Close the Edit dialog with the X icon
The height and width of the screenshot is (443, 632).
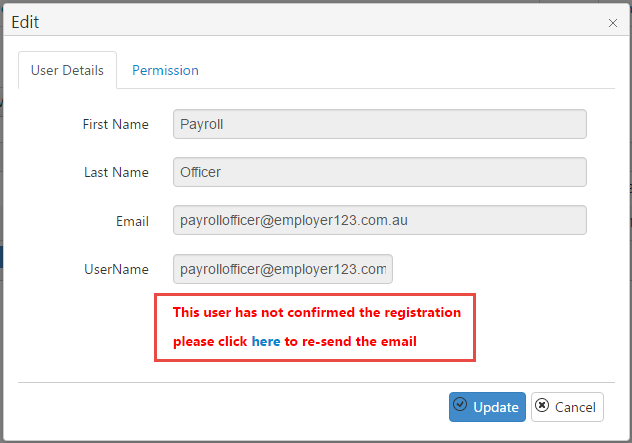(613, 23)
